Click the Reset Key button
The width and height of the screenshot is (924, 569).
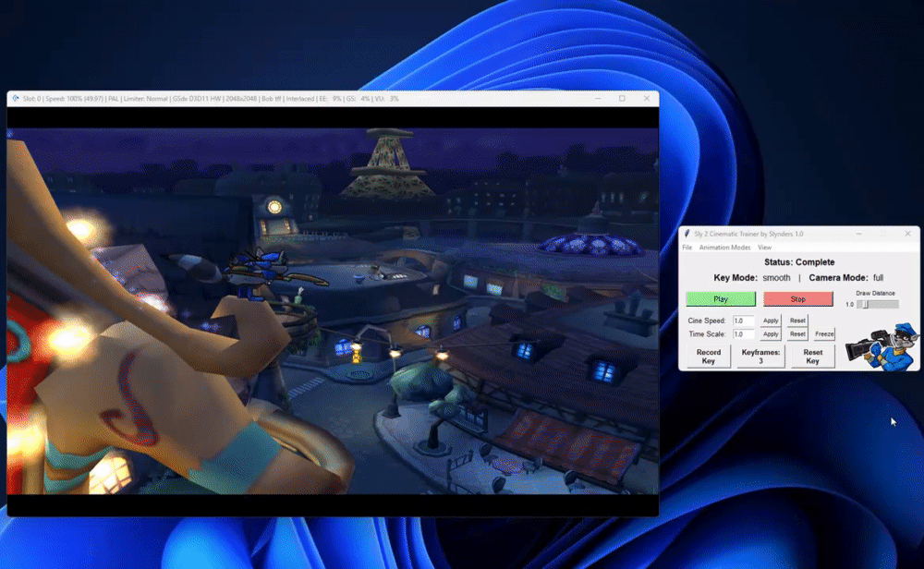(812, 357)
